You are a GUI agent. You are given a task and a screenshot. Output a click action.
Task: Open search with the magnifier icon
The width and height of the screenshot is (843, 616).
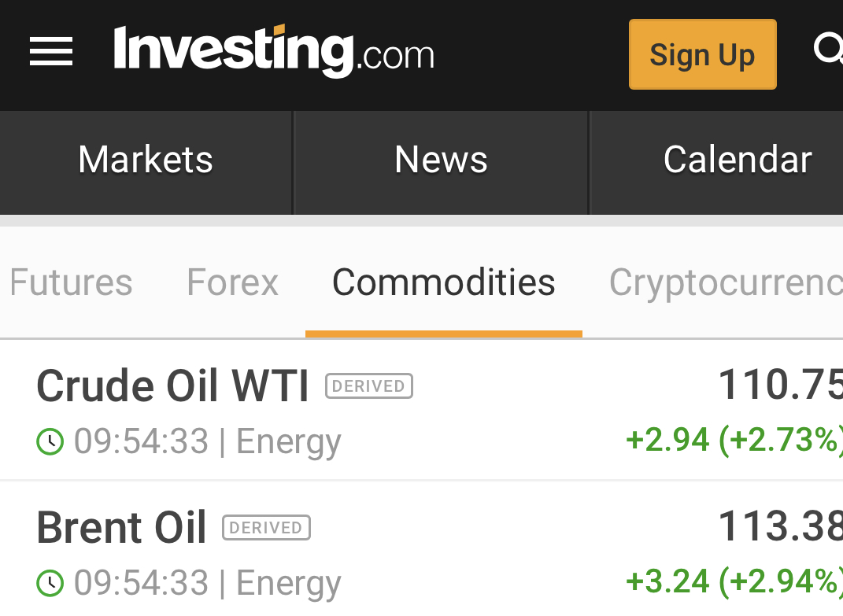(x=828, y=50)
